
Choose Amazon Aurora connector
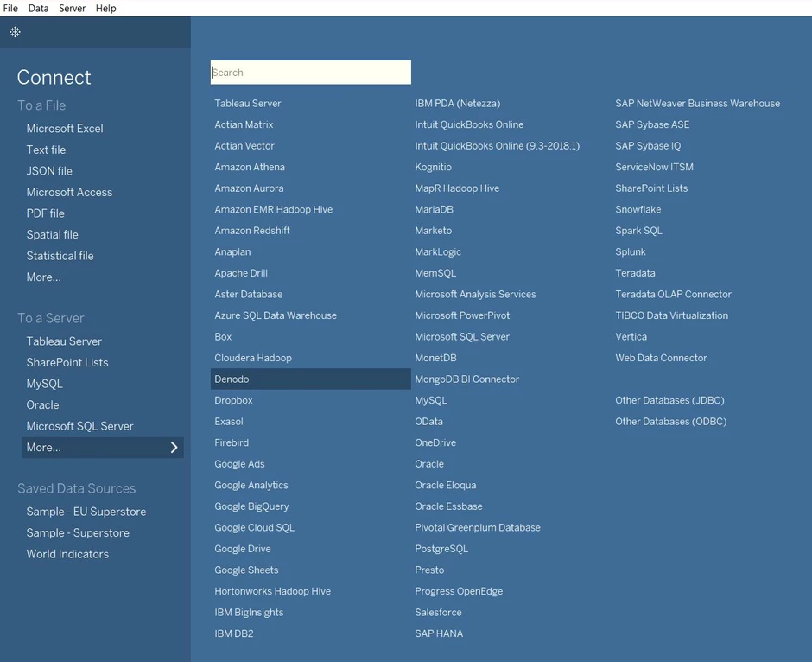(x=249, y=188)
